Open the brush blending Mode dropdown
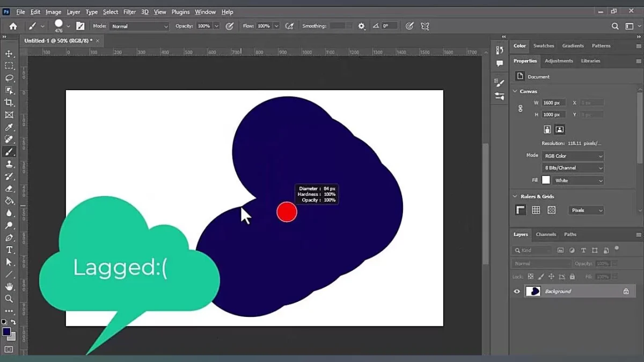The width and height of the screenshot is (644, 362). (140, 26)
